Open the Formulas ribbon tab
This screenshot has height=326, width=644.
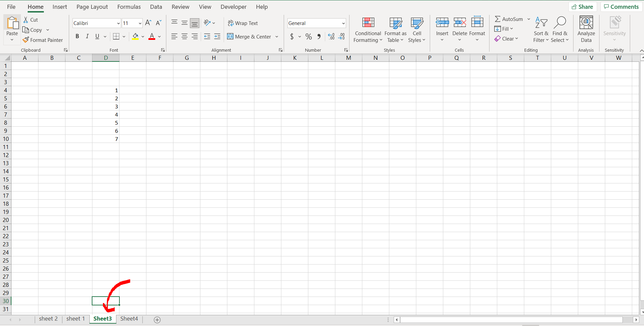(x=129, y=7)
